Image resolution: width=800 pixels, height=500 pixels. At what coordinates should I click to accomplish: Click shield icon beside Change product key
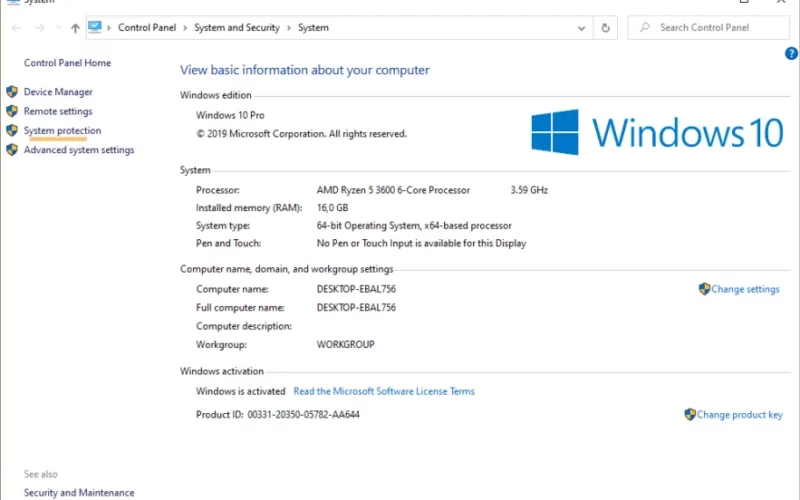tap(690, 414)
